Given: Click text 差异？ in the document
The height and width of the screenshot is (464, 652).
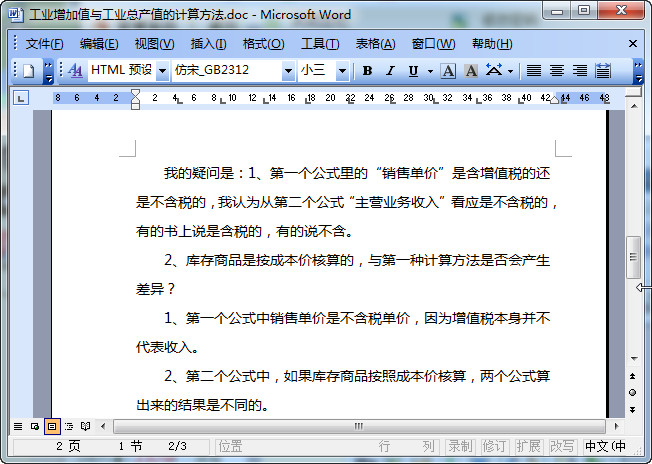Looking at the screenshot, I should (156, 289).
